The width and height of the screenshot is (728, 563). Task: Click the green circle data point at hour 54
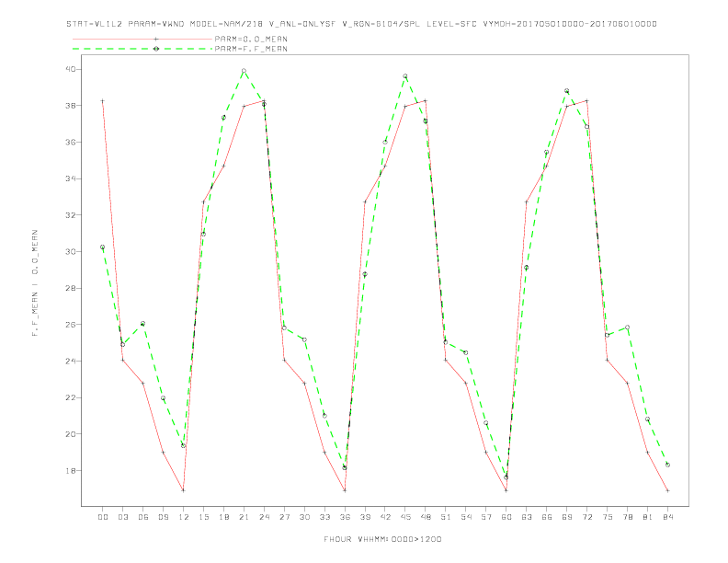coord(466,352)
